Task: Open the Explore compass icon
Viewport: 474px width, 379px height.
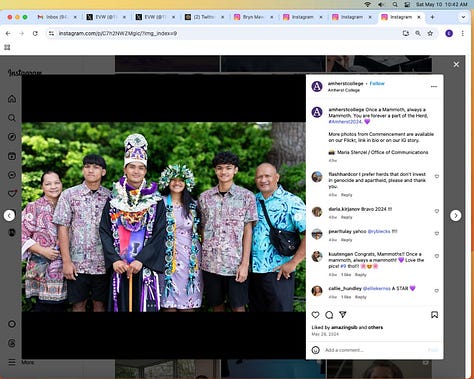Action: (12, 137)
